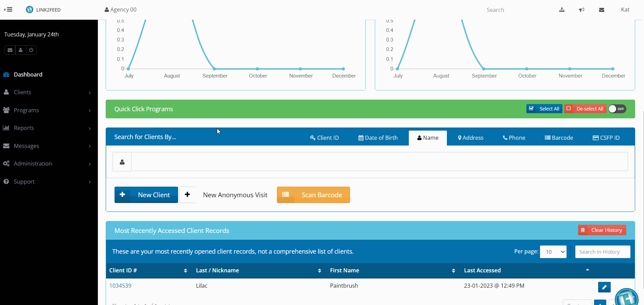Click the mail icon under the date

(10, 50)
